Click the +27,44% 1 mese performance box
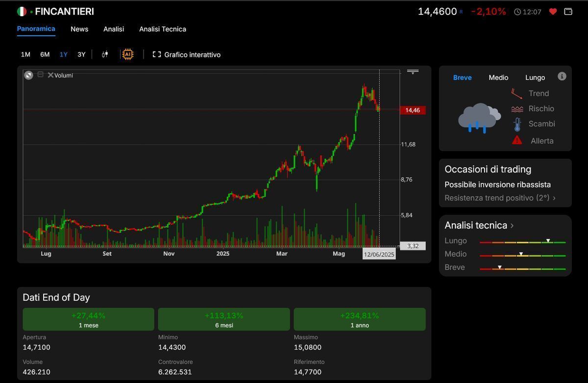 (x=88, y=319)
